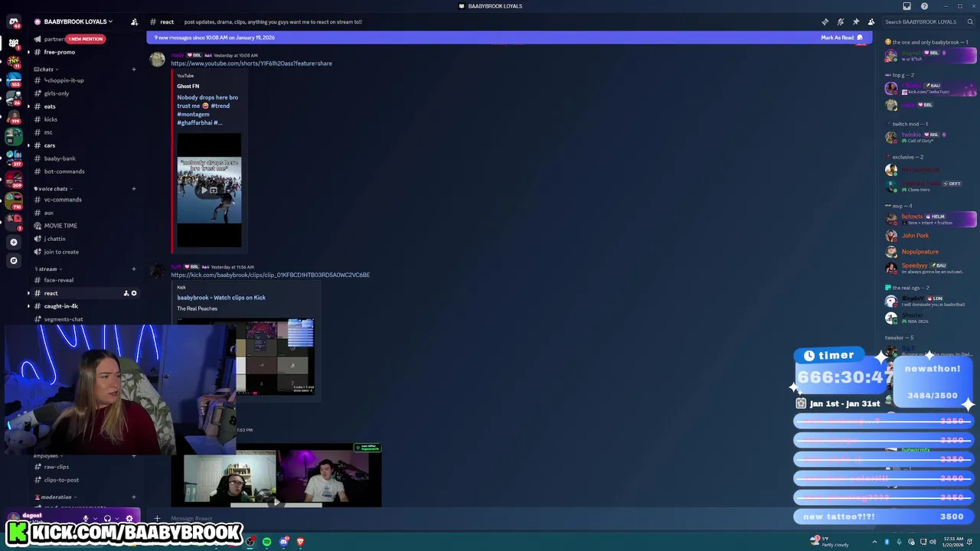Open the TNT server icon
Viewport: 980px width, 551px height.
coord(13,62)
